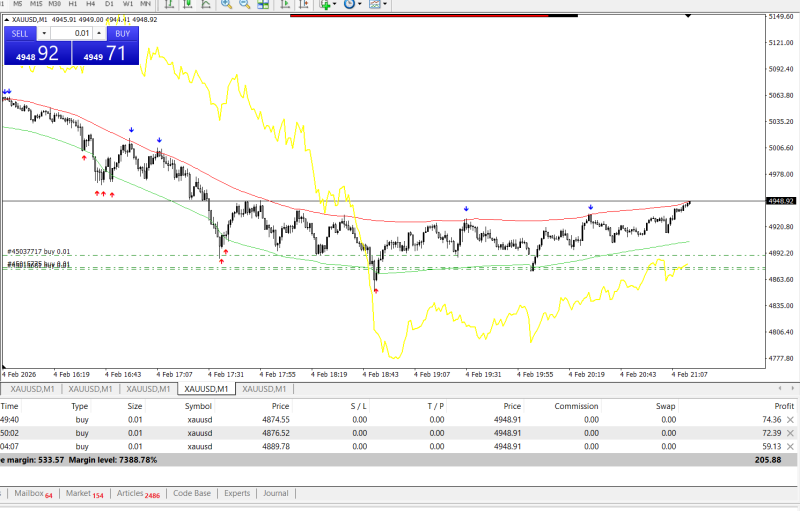Open the chart Templates icon
800x511 pixels.
point(375,4)
